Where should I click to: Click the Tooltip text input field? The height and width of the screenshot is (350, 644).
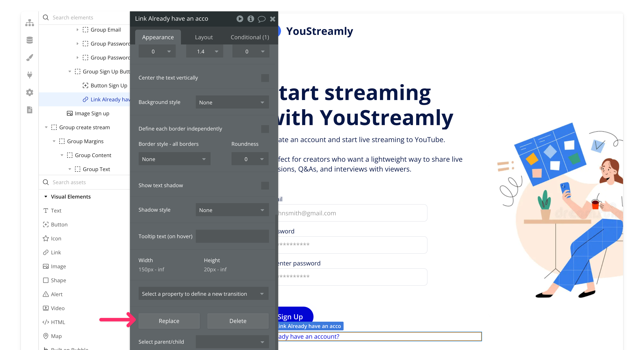tap(232, 236)
